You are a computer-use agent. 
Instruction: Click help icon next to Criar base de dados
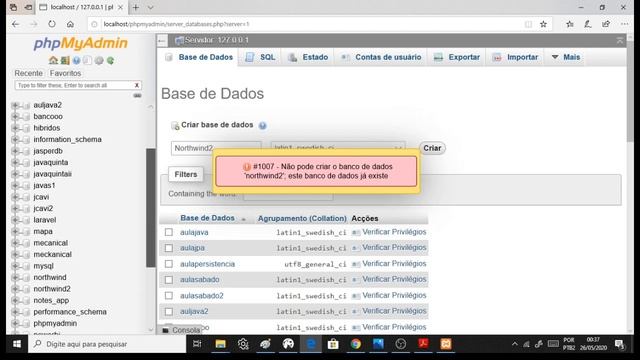pos(262,125)
